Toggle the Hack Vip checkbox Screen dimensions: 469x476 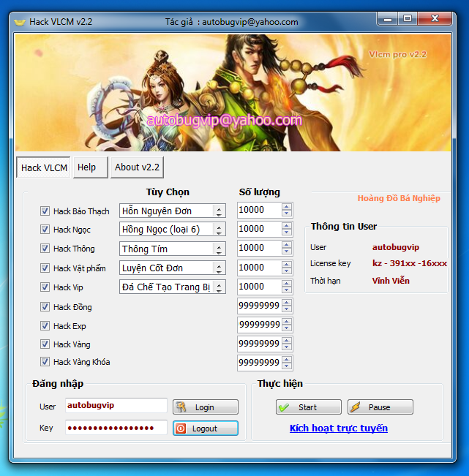coord(45,287)
